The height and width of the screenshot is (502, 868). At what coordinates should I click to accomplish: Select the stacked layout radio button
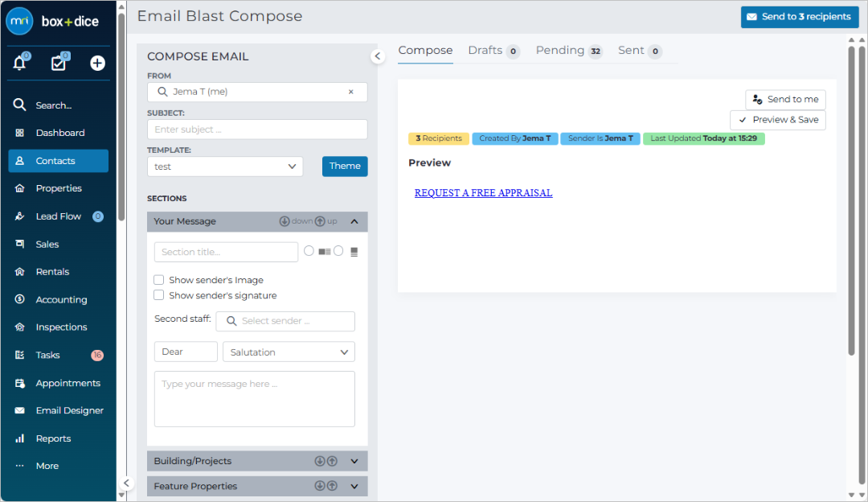tap(338, 251)
